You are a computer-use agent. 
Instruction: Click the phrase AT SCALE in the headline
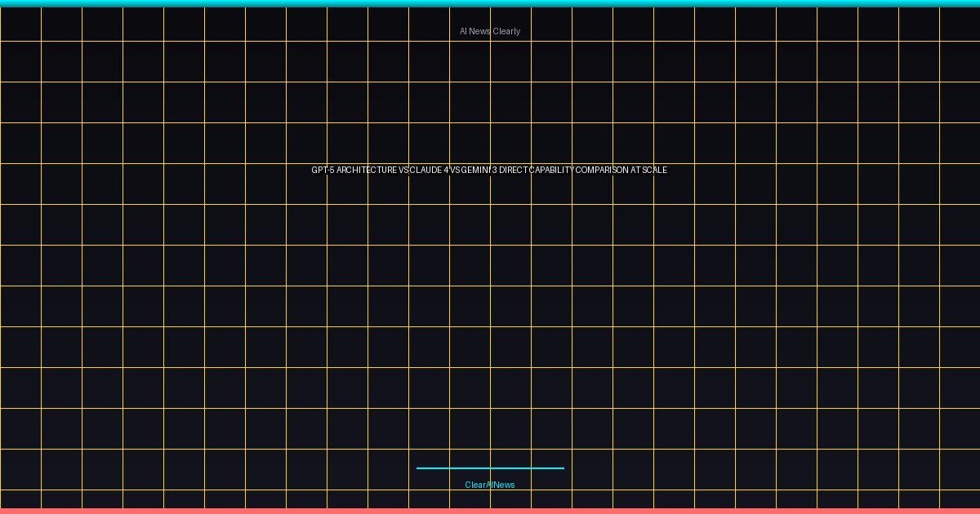click(x=650, y=171)
